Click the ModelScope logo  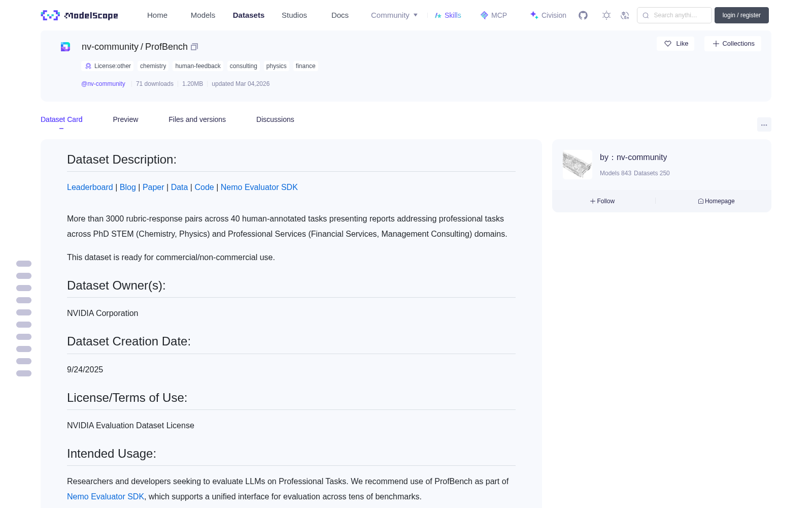80,15
